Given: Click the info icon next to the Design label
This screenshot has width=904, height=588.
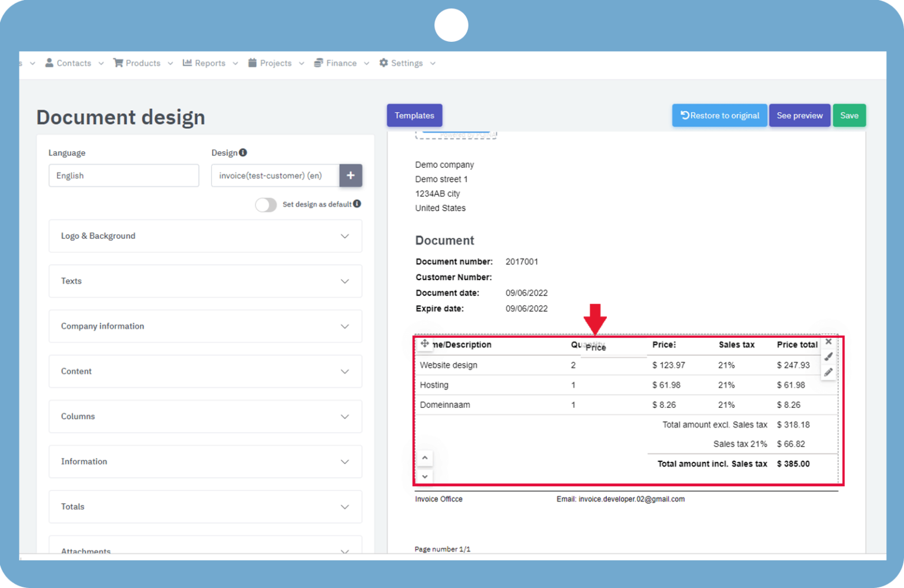Looking at the screenshot, I should click(243, 152).
